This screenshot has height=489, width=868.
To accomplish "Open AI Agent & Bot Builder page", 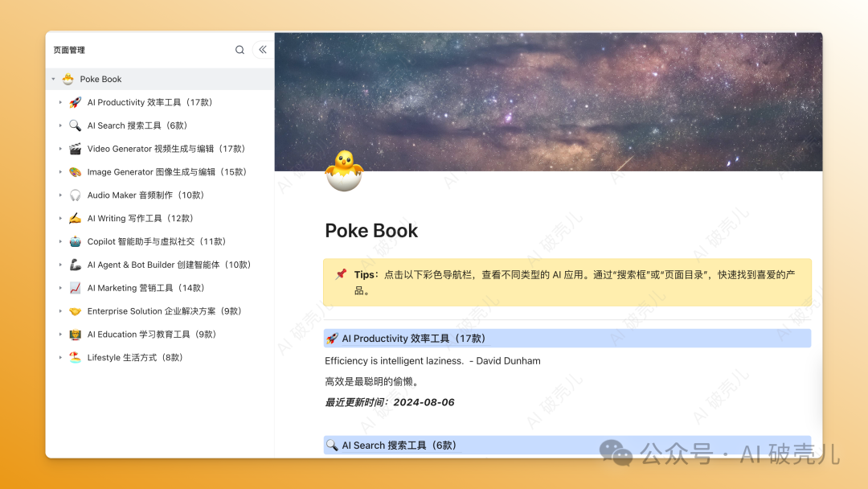I will point(169,265).
